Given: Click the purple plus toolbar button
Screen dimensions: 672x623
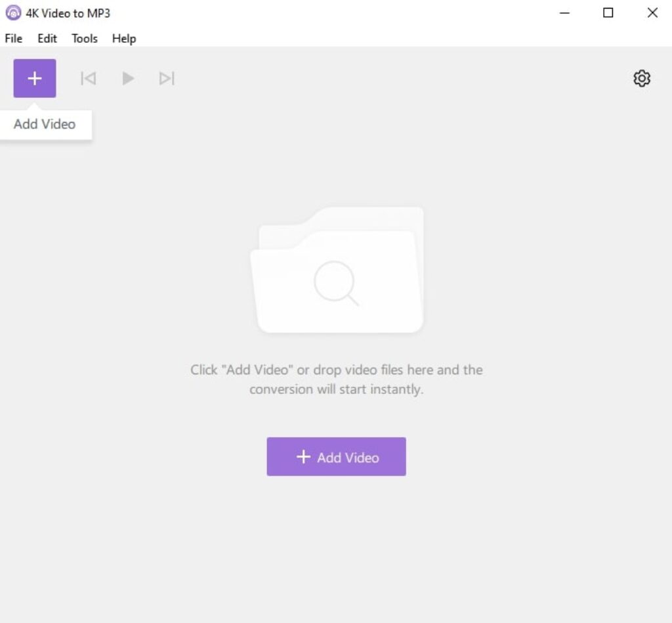Looking at the screenshot, I should [x=35, y=79].
